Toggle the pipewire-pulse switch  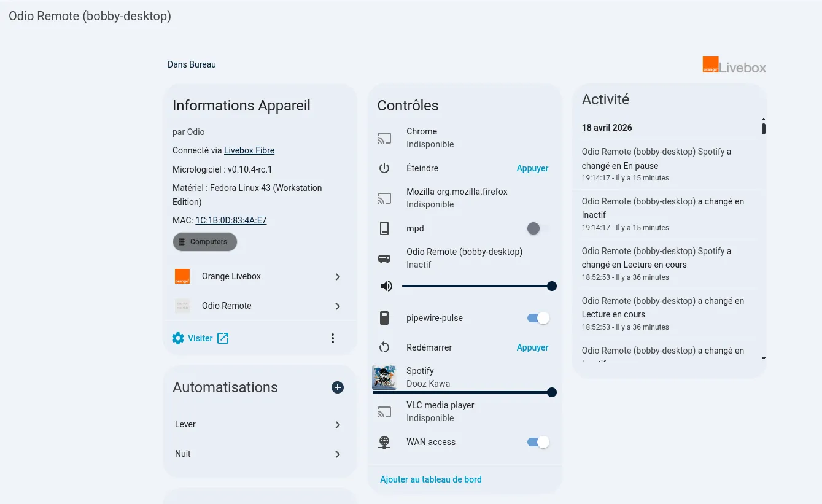click(538, 318)
